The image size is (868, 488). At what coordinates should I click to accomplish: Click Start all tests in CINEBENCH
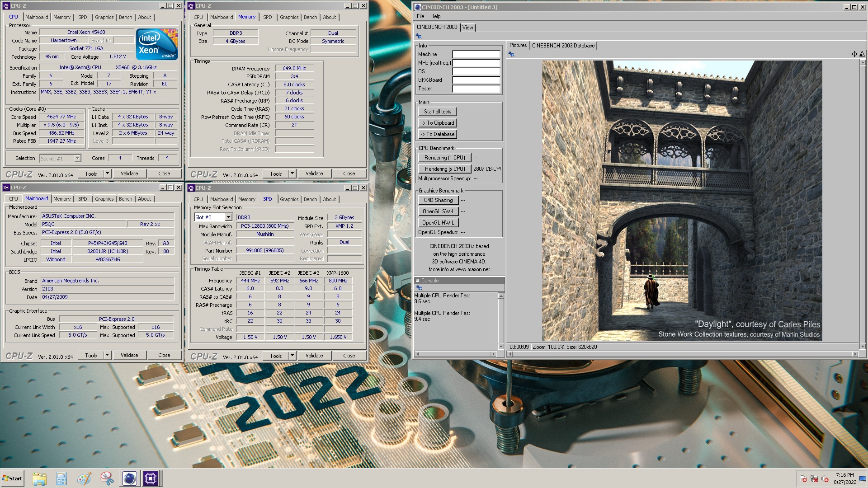[438, 112]
